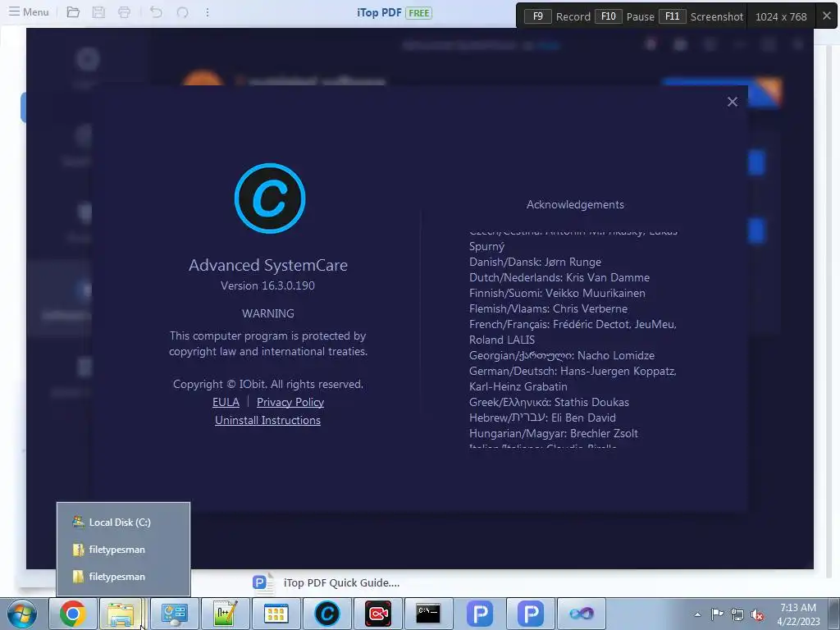The height and width of the screenshot is (630, 840).
Task: Open Advanced SystemCare from the taskbar
Action: point(326,614)
